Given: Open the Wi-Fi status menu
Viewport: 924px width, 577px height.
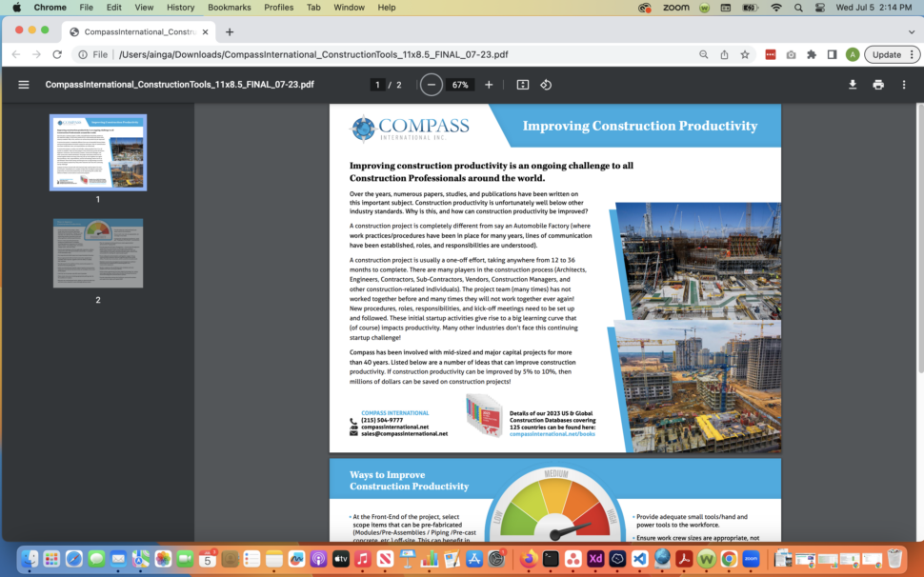Looking at the screenshot, I should tap(776, 8).
